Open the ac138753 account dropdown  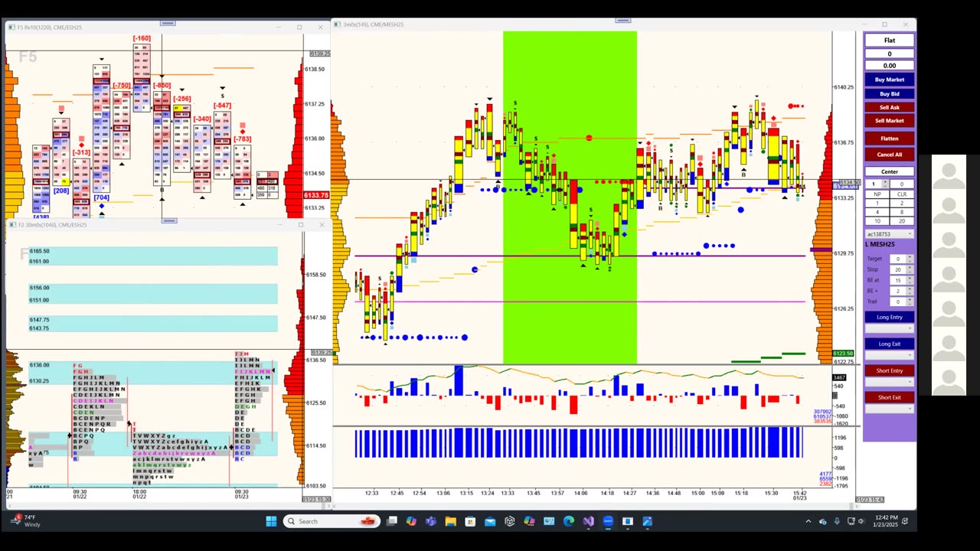889,234
